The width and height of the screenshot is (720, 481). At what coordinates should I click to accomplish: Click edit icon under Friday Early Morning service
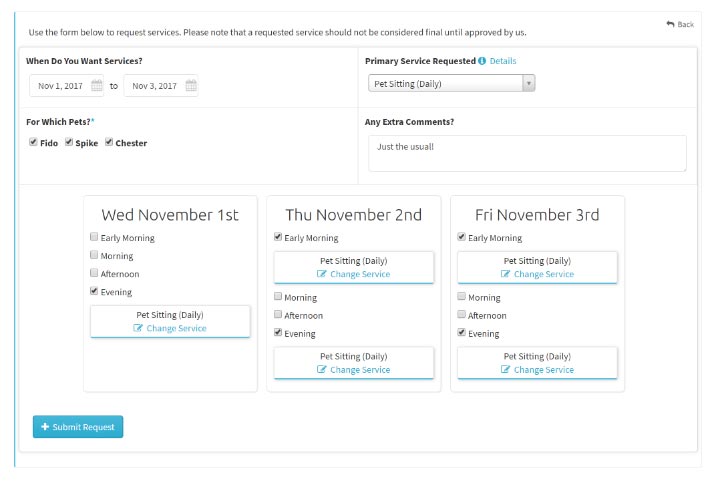(x=505, y=274)
